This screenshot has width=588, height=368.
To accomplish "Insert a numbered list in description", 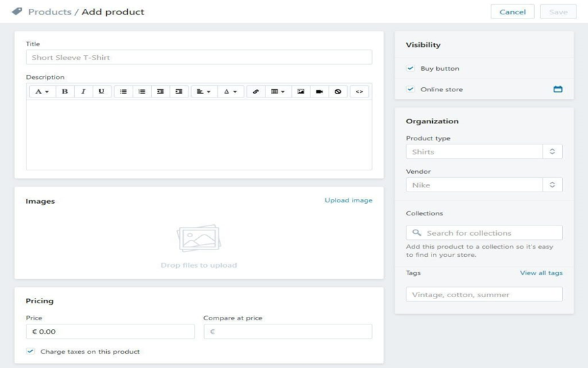I will pyautogui.click(x=142, y=91).
